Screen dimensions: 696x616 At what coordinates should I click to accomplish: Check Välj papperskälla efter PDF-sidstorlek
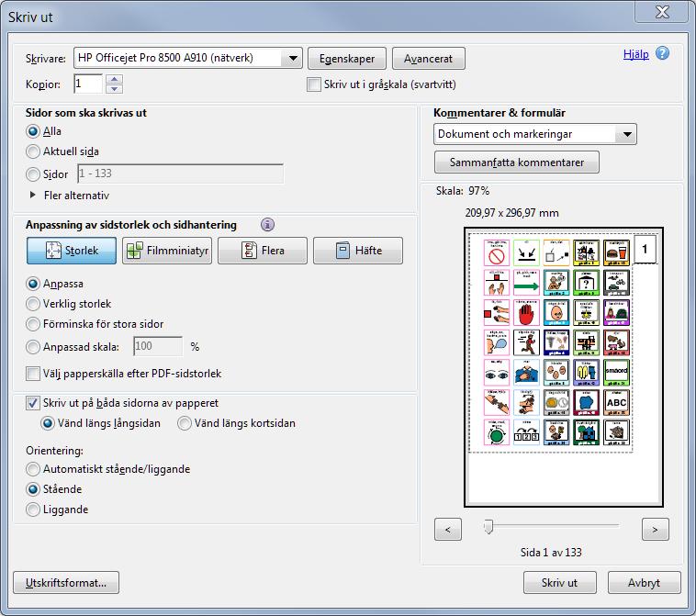click(33, 374)
